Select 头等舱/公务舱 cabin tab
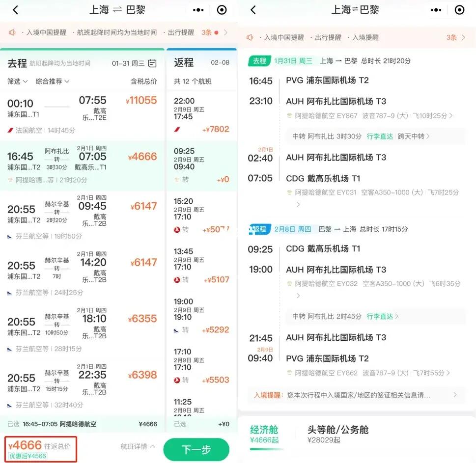 point(338,434)
